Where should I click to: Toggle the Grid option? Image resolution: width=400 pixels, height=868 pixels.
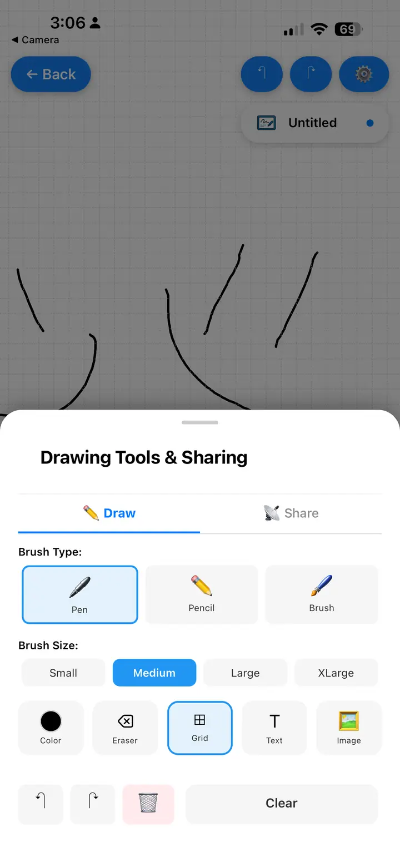(200, 728)
